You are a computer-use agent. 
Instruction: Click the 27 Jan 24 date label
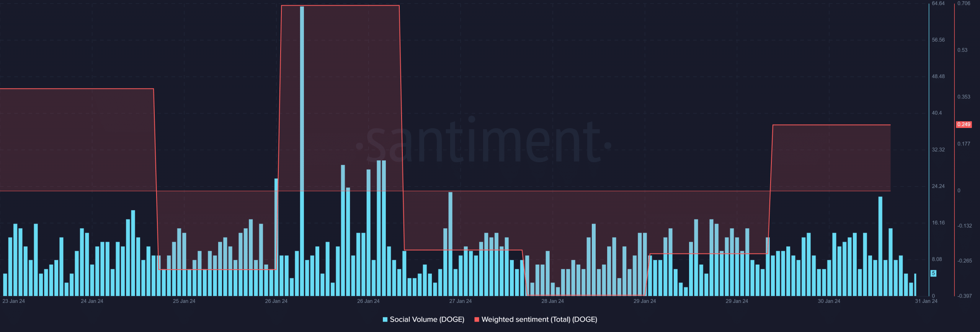pos(461,301)
